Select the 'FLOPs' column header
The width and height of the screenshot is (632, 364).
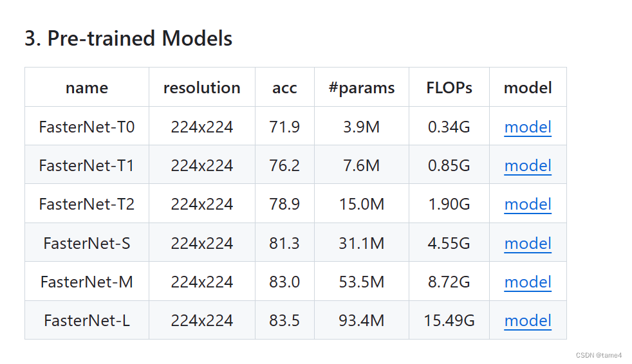click(449, 87)
